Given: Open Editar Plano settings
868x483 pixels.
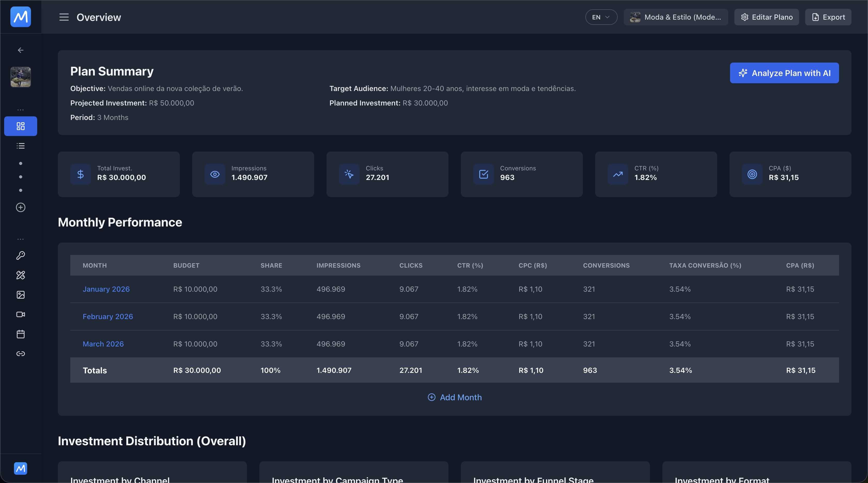Looking at the screenshot, I should [766, 17].
